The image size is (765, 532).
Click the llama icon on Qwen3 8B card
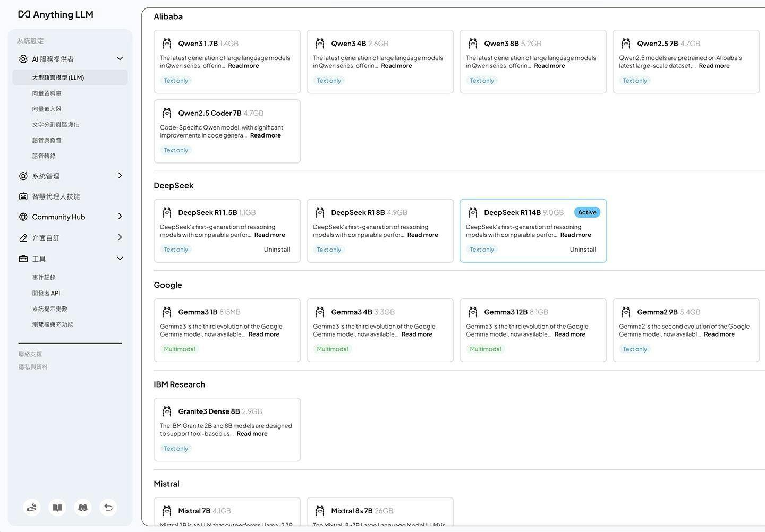point(473,44)
